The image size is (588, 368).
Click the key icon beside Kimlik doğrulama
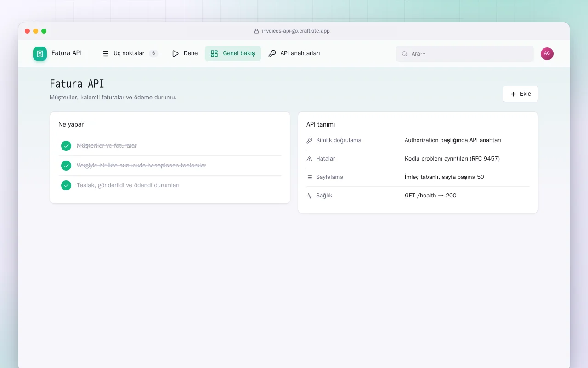coord(309,140)
